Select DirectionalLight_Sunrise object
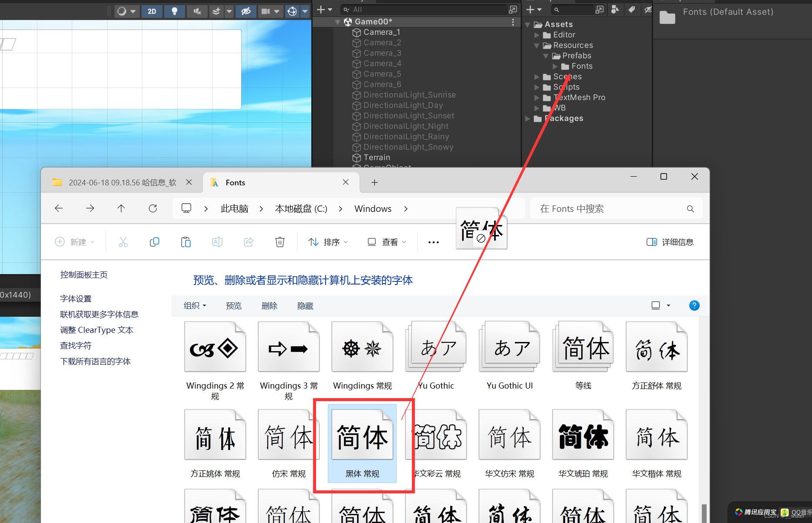 pos(410,95)
